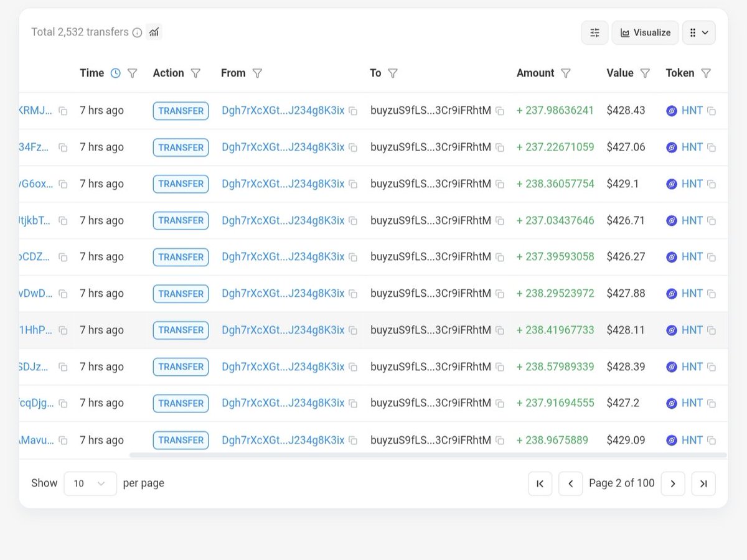Go to the next page
The width and height of the screenshot is (747, 560).
coord(673,483)
